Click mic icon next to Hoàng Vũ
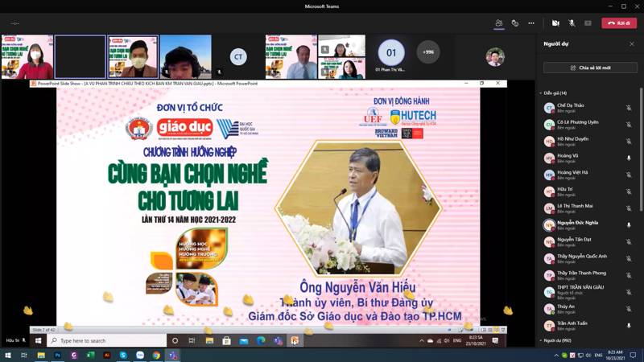The width and height of the screenshot is (644, 362). tap(629, 158)
